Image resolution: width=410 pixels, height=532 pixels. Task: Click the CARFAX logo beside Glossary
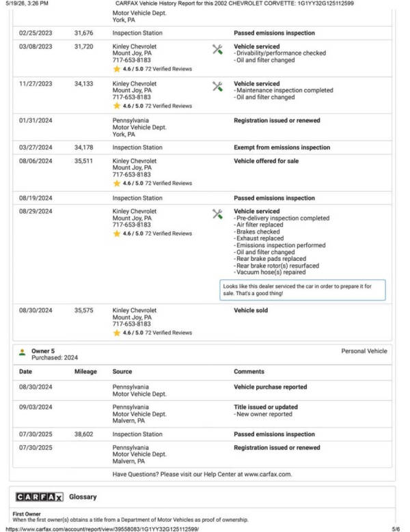[x=40, y=497]
